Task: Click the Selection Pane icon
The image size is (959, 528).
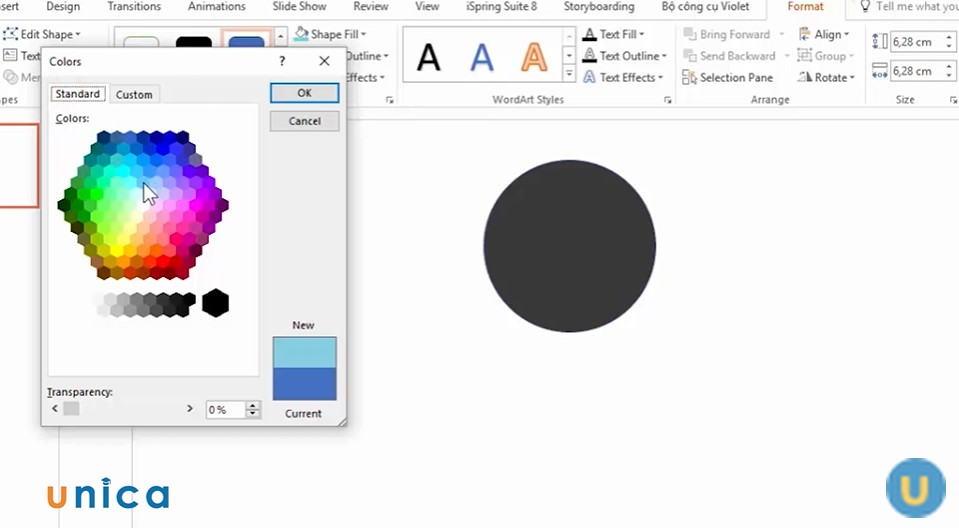Action: pyautogui.click(x=690, y=78)
